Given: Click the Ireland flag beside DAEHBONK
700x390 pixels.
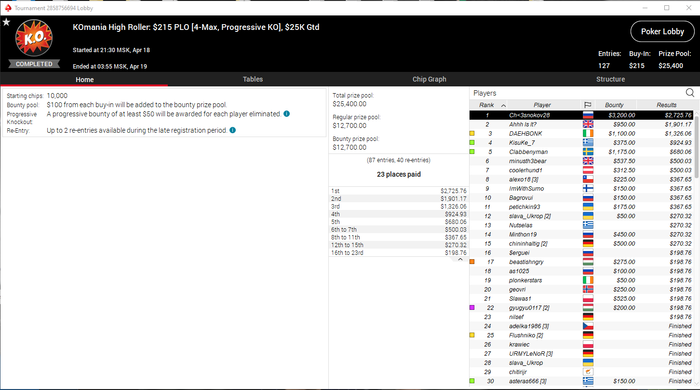Looking at the screenshot, I should 588,133.
